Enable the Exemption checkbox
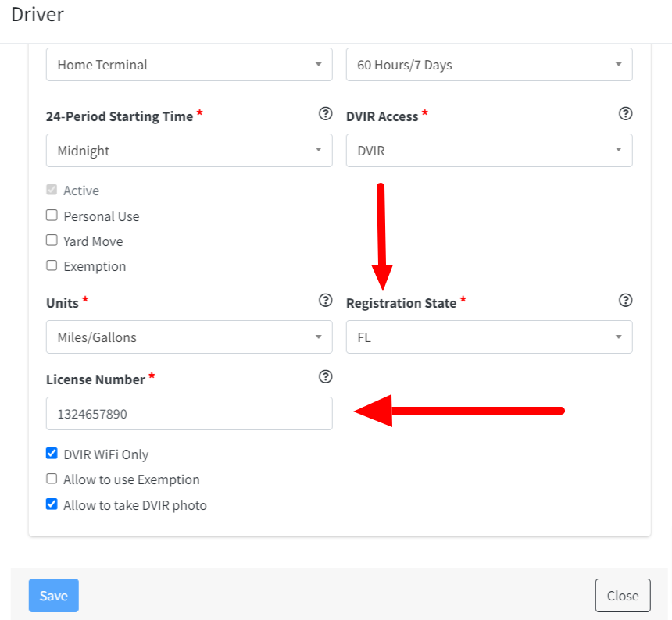This screenshot has width=672, height=620. (x=52, y=265)
